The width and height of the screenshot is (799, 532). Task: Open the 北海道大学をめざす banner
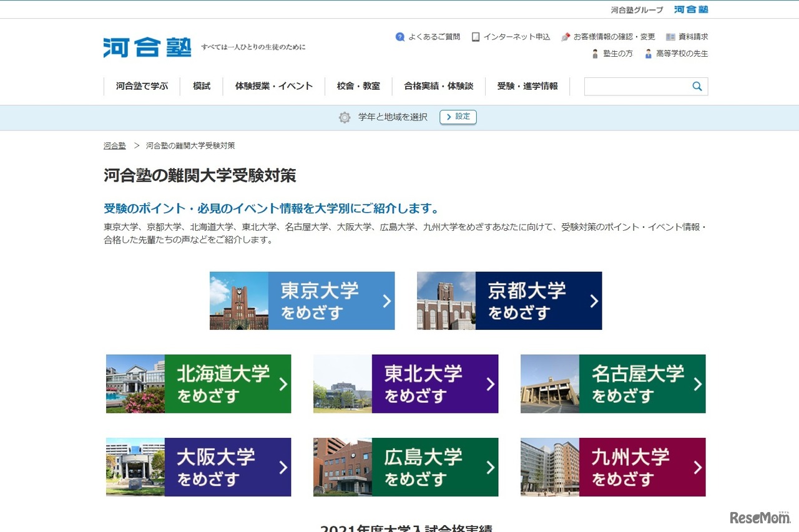tap(199, 383)
